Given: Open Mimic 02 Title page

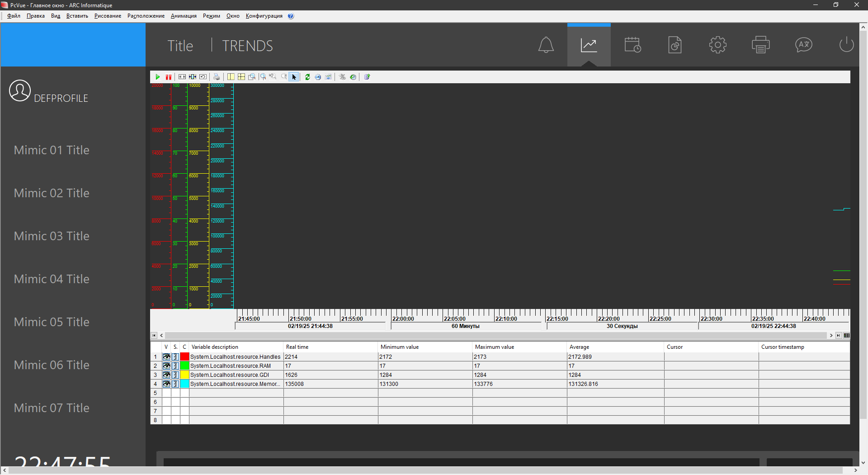Looking at the screenshot, I should 52,193.
